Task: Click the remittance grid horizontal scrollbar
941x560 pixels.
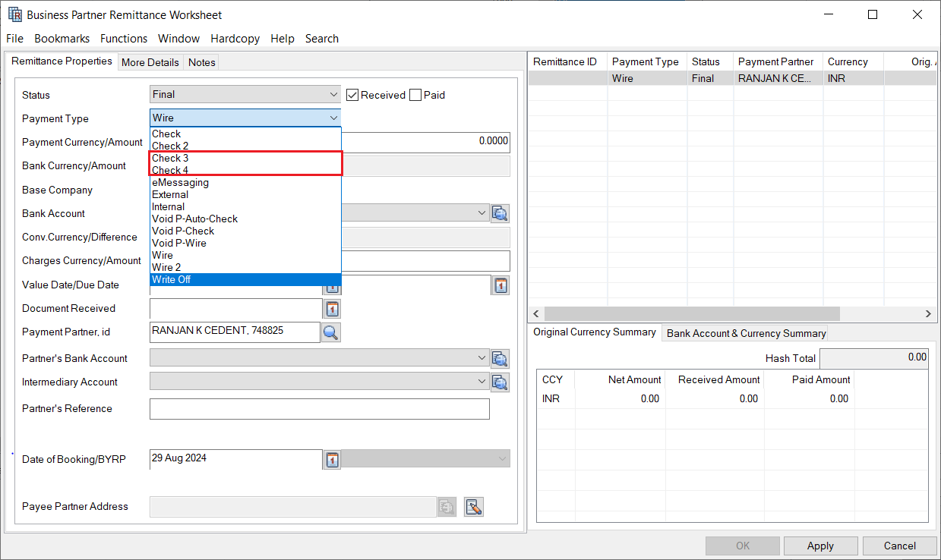Action: click(692, 313)
